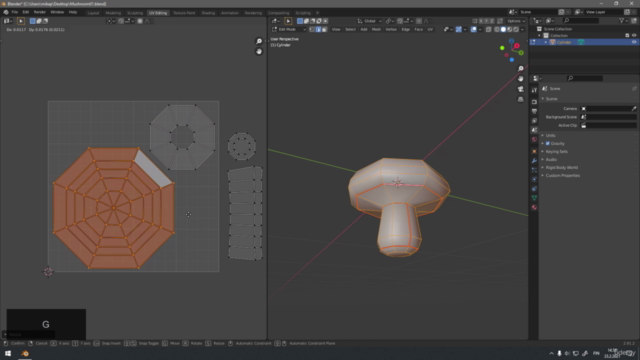Toggle X-ray display in the 3D viewport
Image resolution: width=640 pixels, height=360 pixels.
point(489,29)
